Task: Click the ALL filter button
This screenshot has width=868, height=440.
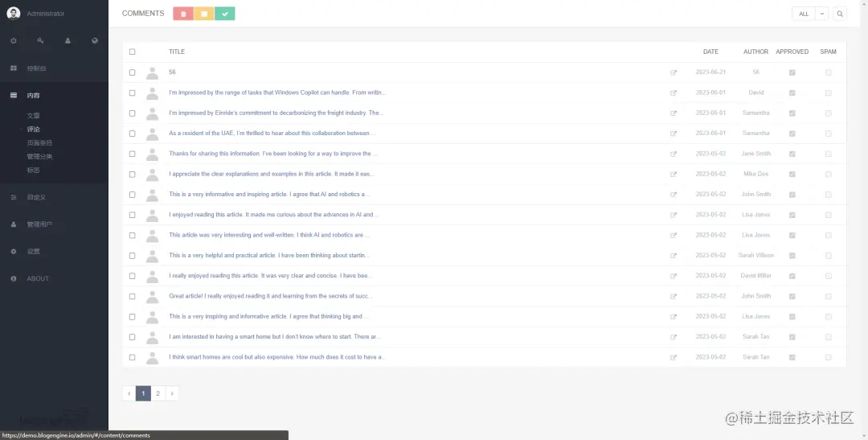Action: click(804, 14)
